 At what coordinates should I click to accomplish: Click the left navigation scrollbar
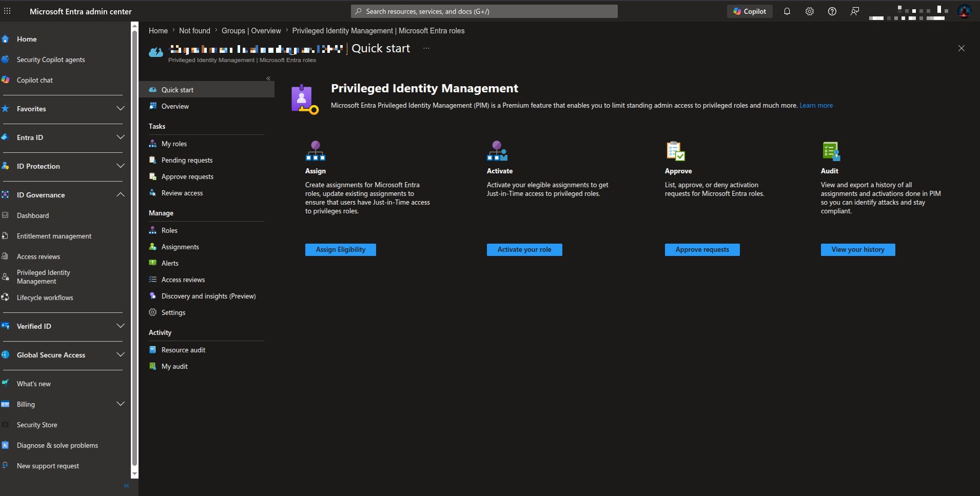(x=135, y=249)
